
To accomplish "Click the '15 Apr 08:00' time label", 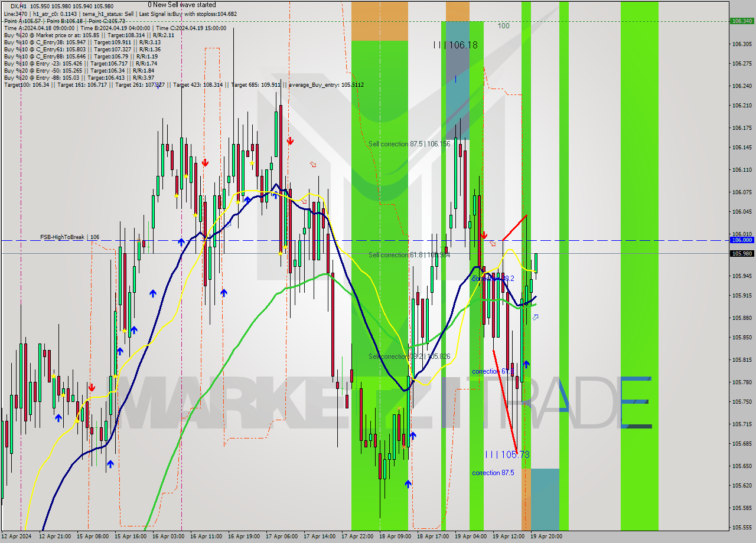I will point(93,537).
